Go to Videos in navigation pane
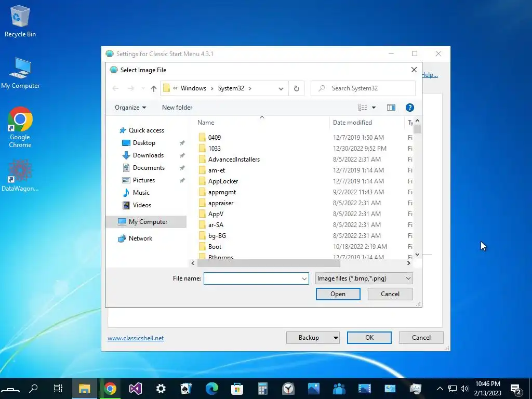 (142, 205)
